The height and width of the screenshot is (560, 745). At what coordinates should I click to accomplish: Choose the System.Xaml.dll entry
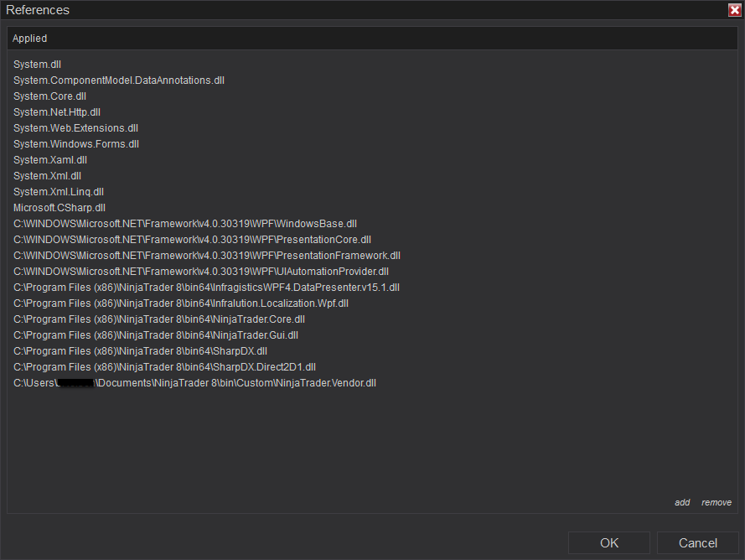[x=50, y=160]
